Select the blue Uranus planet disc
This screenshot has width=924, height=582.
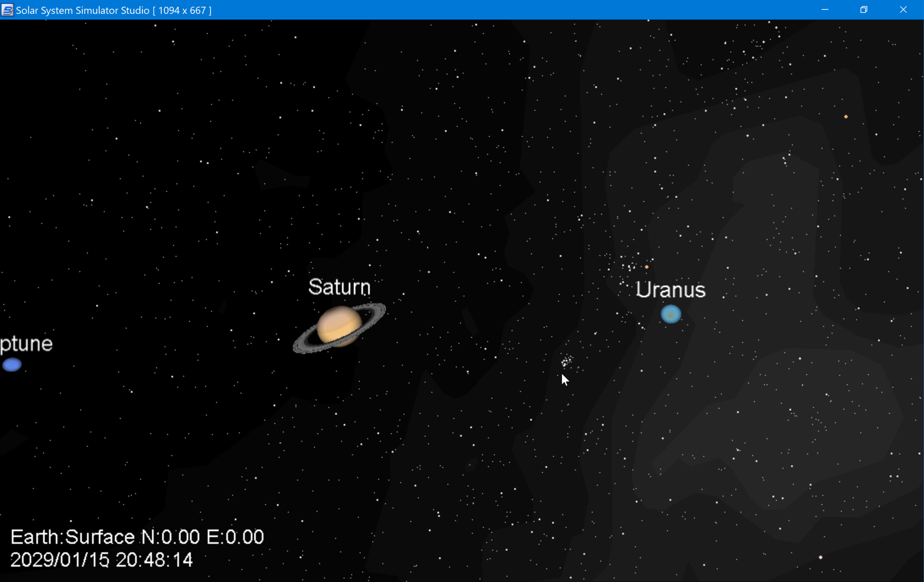point(671,314)
